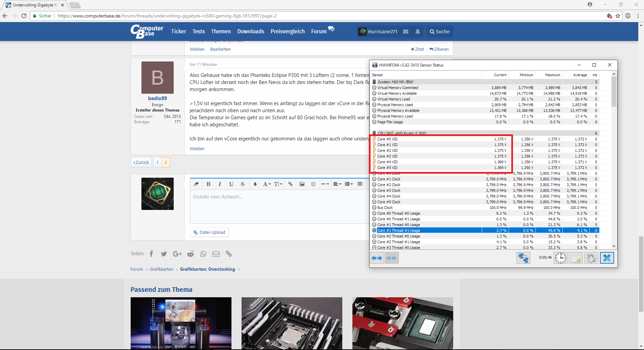This screenshot has width=644, height=350.
Task: Go to thread page 1
Action: tap(157, 162)
